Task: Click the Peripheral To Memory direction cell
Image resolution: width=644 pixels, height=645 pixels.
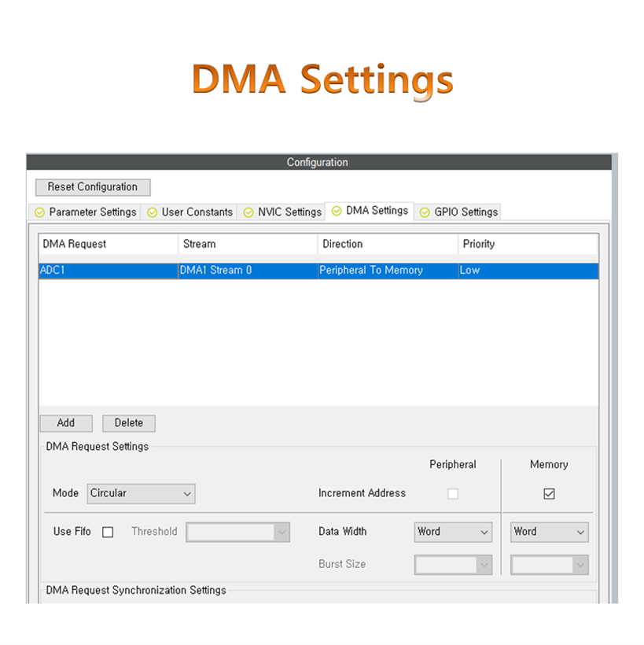Action: 388,271
